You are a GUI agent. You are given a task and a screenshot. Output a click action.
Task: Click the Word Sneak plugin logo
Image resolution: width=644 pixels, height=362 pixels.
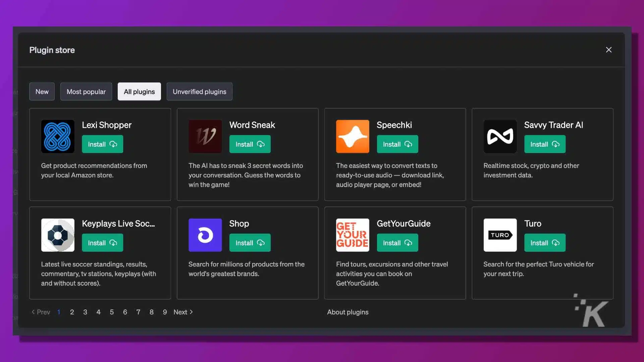click(x=205, y=136)
